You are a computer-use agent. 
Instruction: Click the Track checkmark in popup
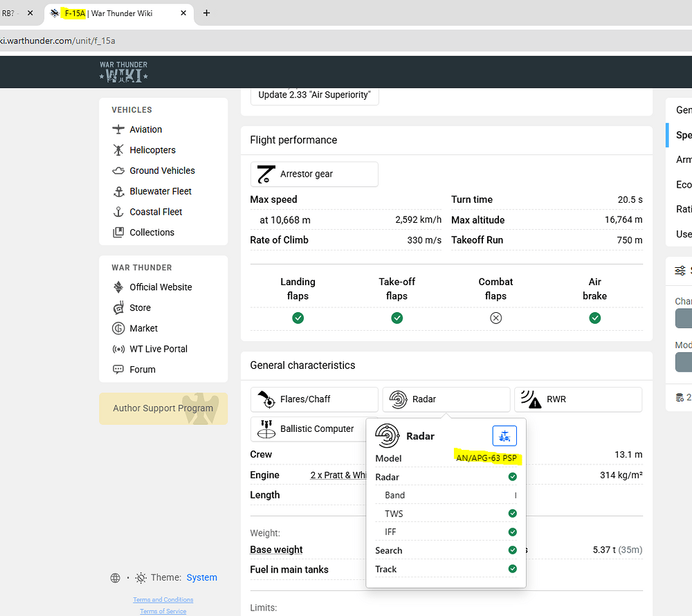512,568
